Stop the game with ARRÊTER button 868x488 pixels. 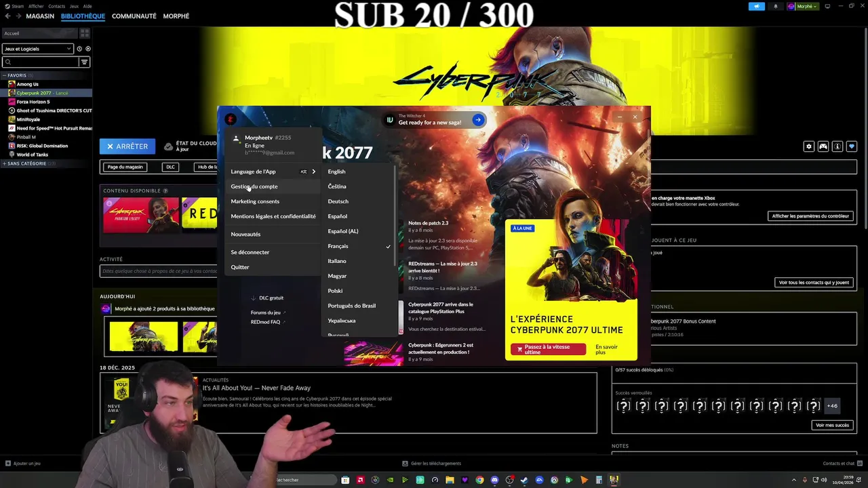pos(126,146)
